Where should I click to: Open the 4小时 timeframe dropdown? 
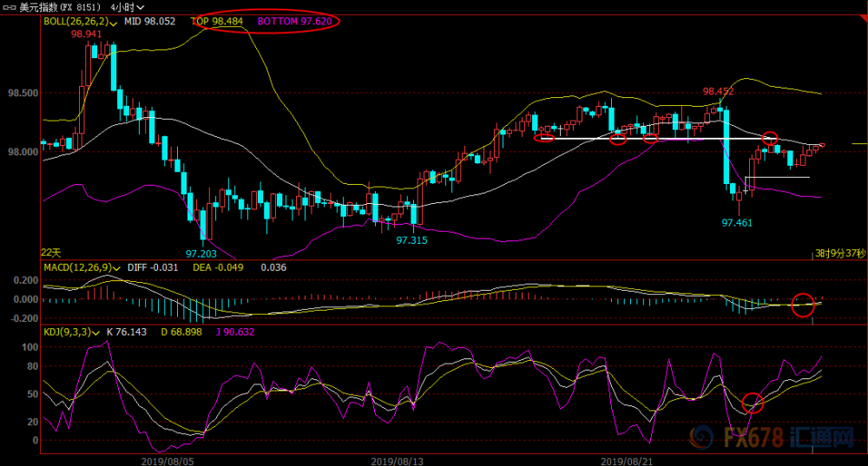(128, 7)
